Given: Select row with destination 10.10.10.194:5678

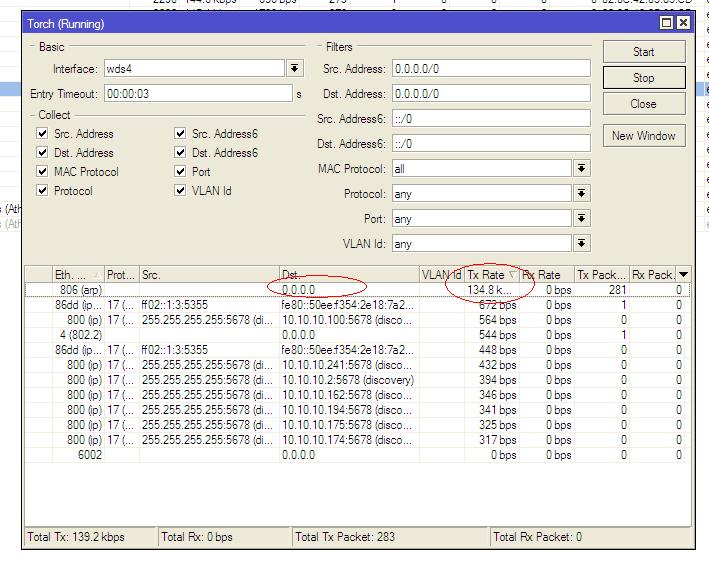Looking at the screenshot, I should pyautogui.click(x=357, y=410).
